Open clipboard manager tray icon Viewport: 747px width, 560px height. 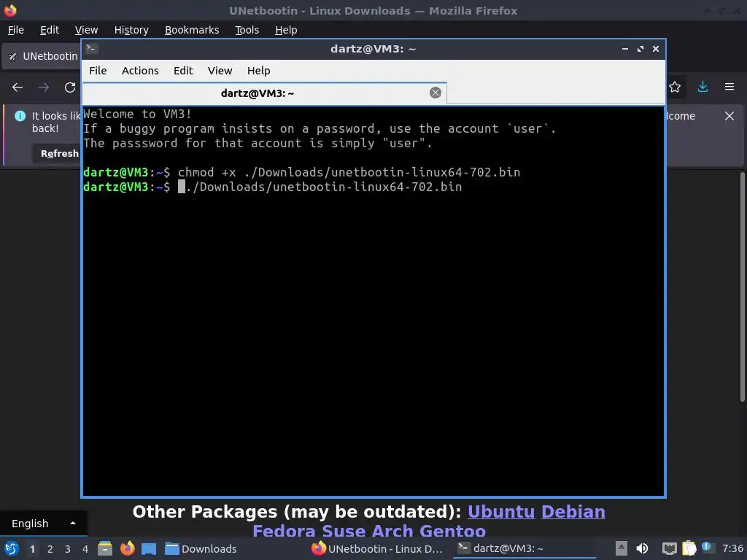pyautogui.click(x=689, y=548)
